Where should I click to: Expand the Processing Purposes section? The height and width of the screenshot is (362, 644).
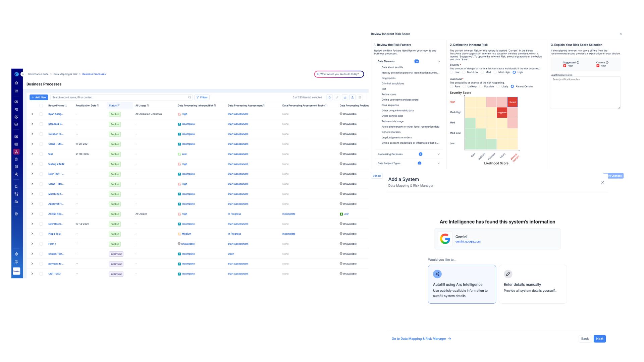438,154
